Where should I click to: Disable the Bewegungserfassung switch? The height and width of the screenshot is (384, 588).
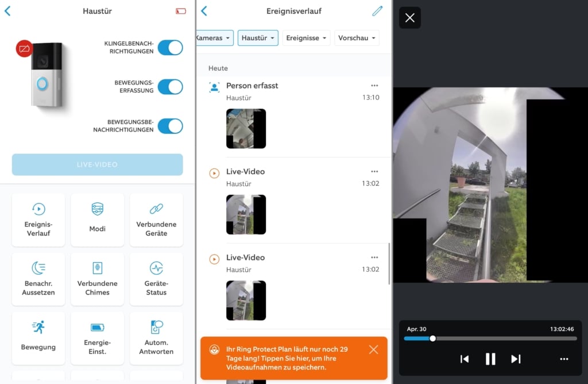click(170, 87)
